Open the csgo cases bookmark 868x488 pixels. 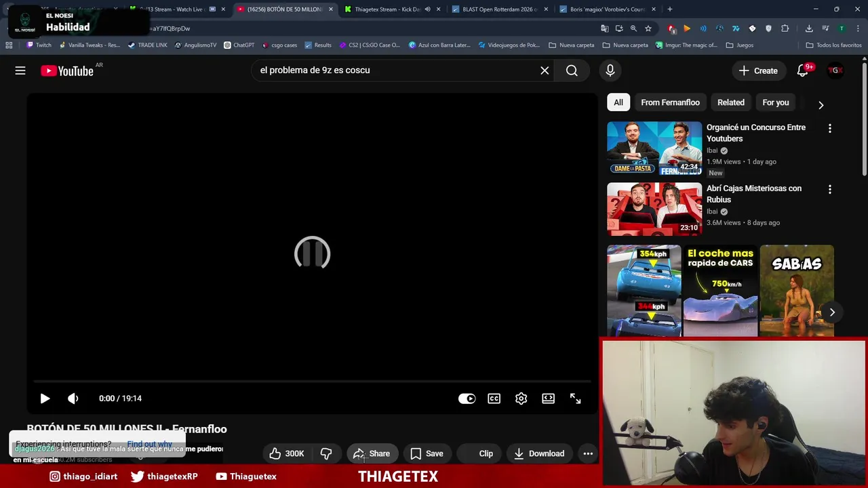tap(279, 45)
